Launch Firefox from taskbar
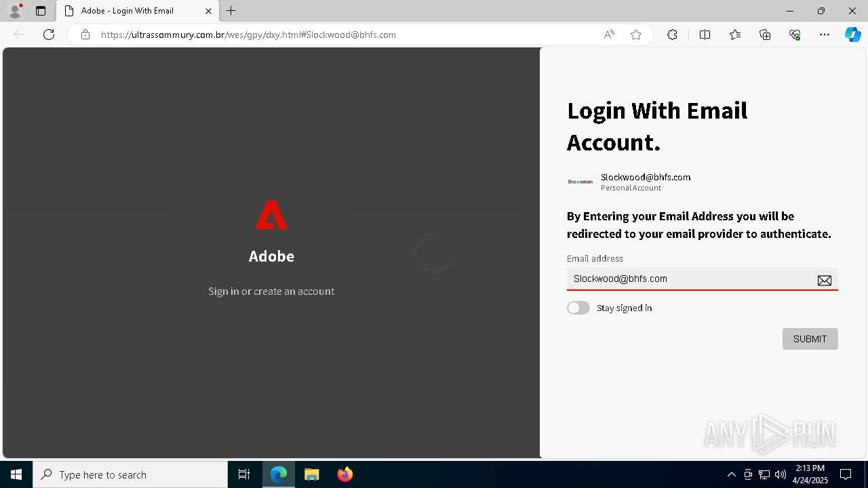868x488 pixels. pyautogui.click(x=345, y=474)
